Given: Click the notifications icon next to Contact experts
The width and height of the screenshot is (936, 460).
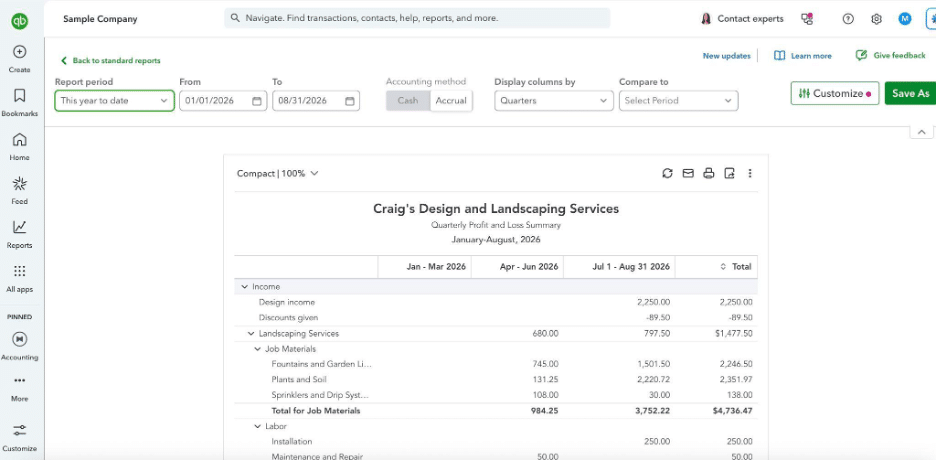Looking at the screenshot, I should pyautogui.click(x=807, y=18).
